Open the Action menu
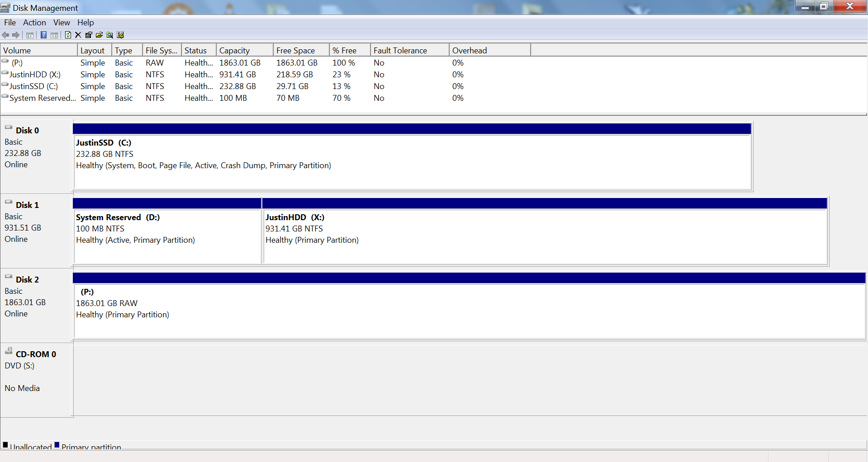This screenshot has width=868, height=462. click(x=34, y=23)
